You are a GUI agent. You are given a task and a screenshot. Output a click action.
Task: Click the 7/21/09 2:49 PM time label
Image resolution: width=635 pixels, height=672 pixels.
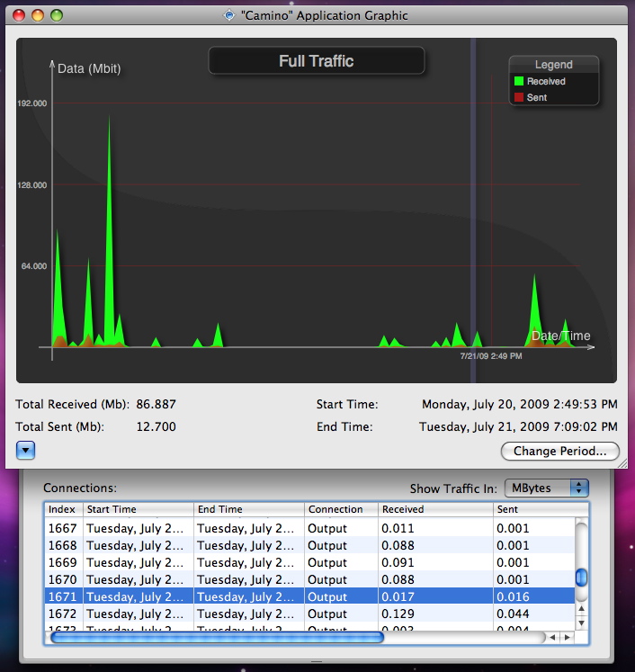[491, 355]
